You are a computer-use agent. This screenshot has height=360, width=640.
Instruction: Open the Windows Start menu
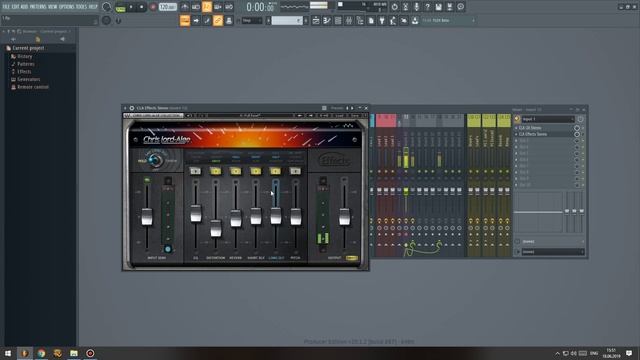[8, 353]
